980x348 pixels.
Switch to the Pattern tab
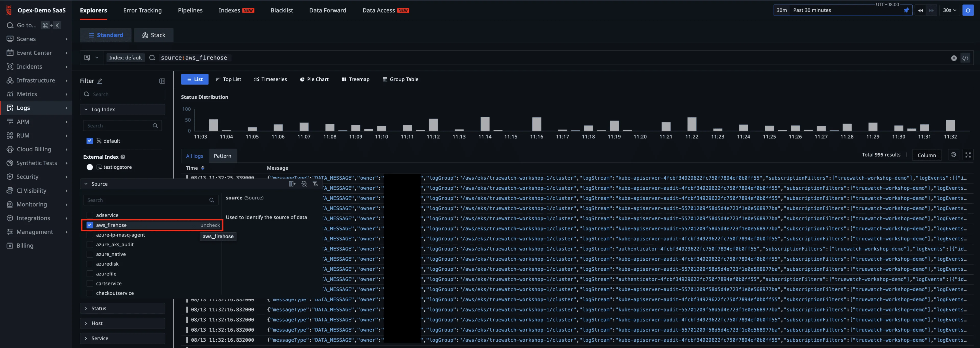pyautogui.click(x=223, y=156)
